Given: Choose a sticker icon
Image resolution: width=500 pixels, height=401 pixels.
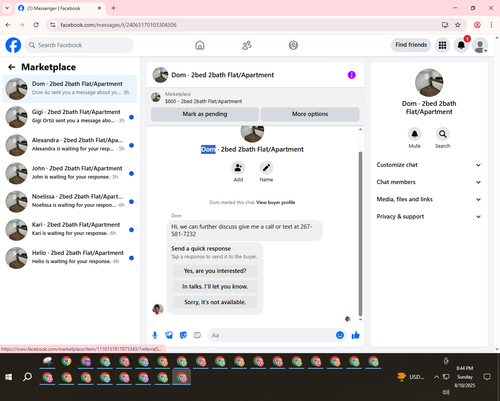Looking at the screenshot, I should (183, 335).
